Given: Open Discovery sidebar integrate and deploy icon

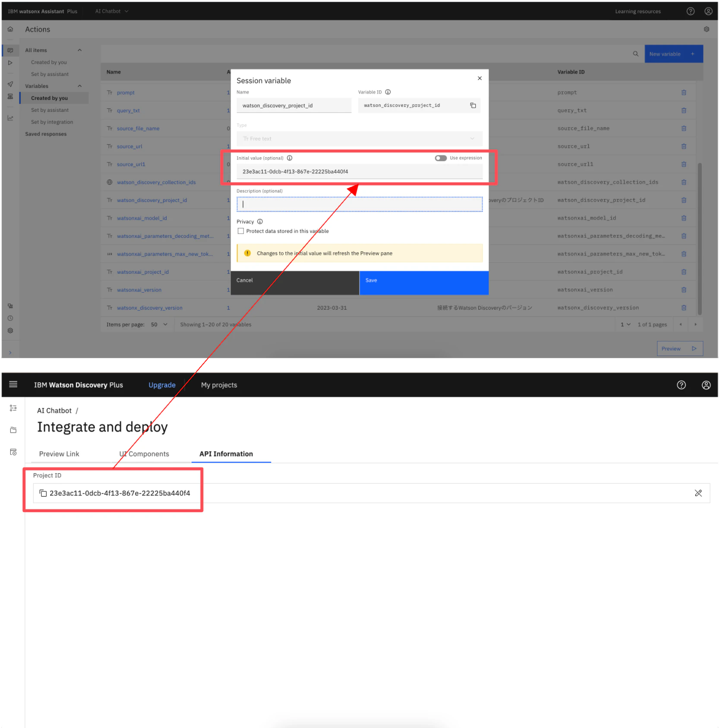Looking at the screenshot, I should 13,452.
